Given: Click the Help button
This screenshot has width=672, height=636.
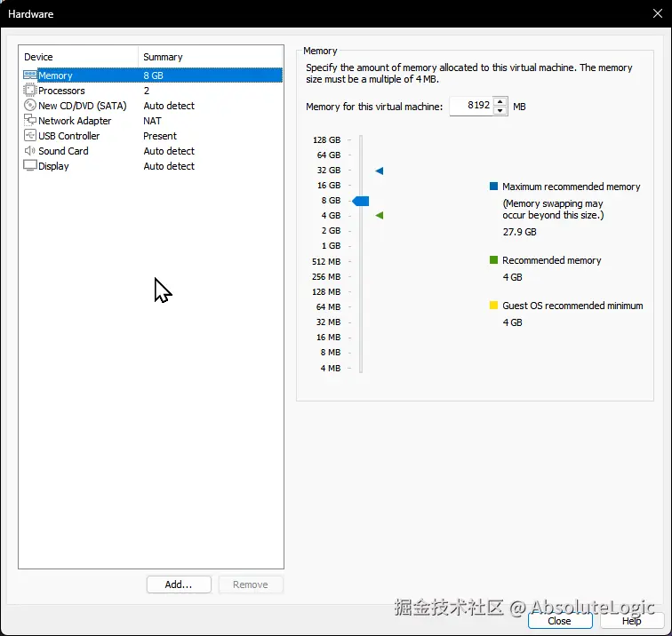Looking at the screenshot, I should click(632, 621).
